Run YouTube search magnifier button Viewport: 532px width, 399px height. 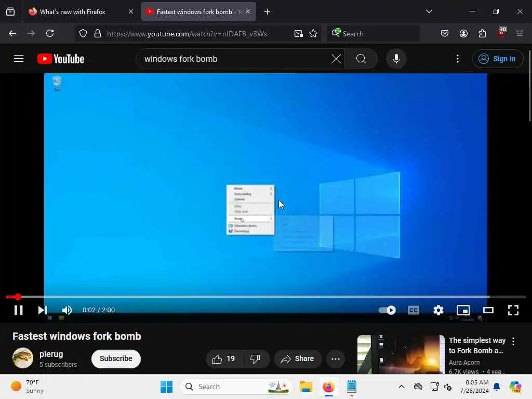tap(361, 59)
